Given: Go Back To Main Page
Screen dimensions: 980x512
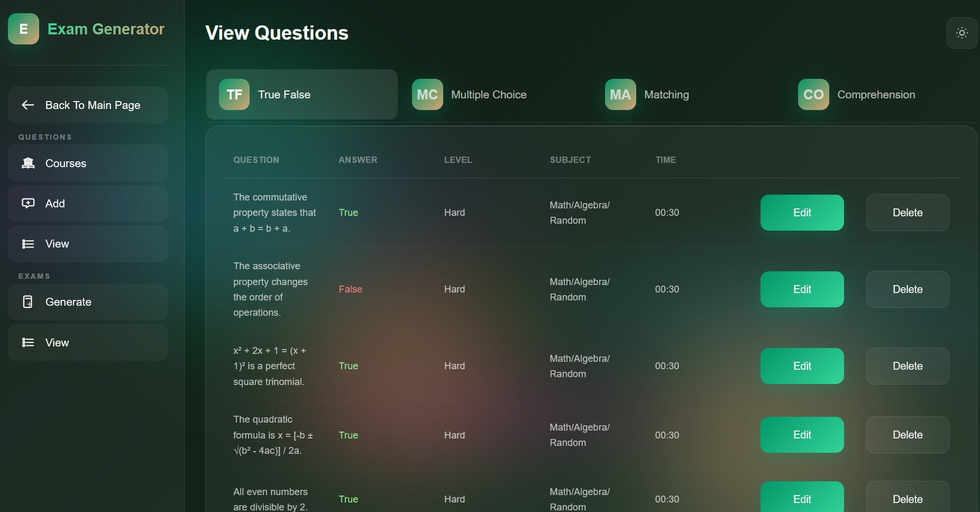Looking at the screenshot, I should click(x=88, y=105).
